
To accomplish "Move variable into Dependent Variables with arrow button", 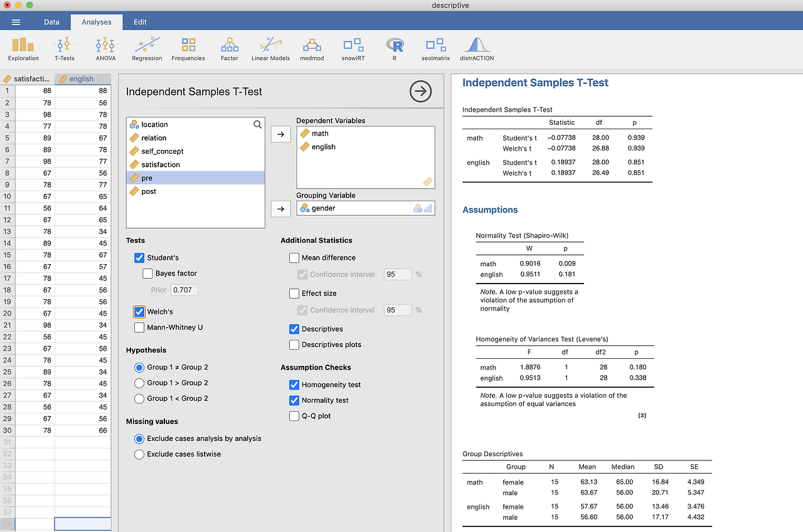I will [280, 134].
